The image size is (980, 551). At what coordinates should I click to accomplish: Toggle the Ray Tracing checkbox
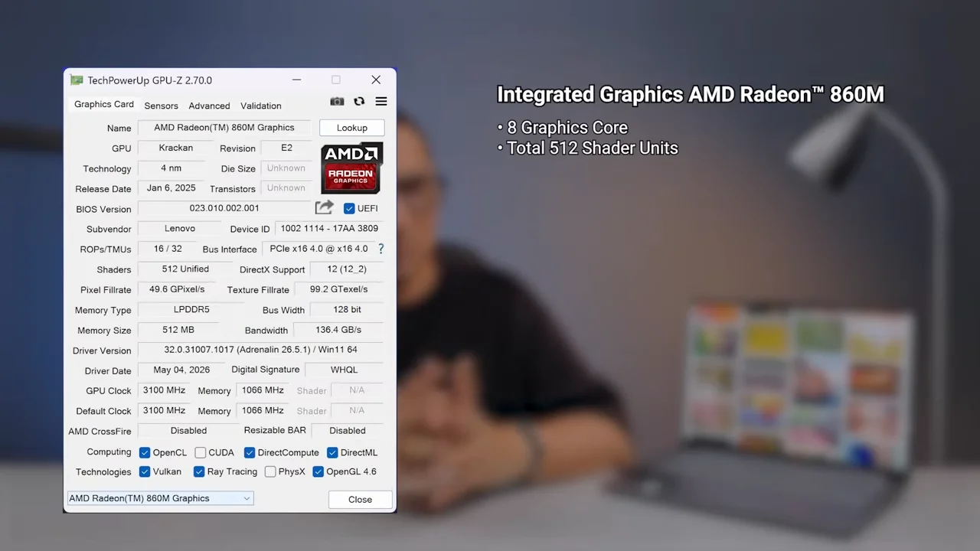click(199, 471)
